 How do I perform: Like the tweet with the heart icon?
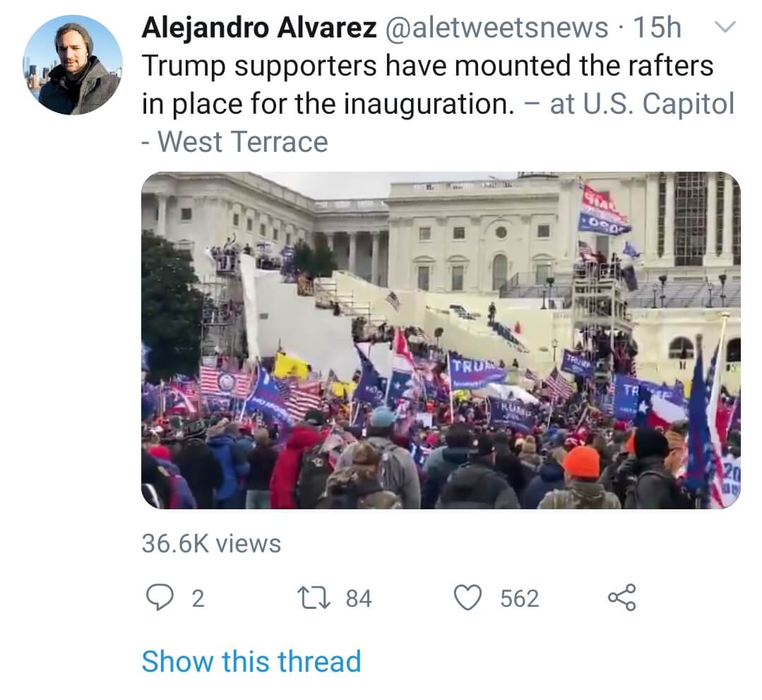coord(468,598)
